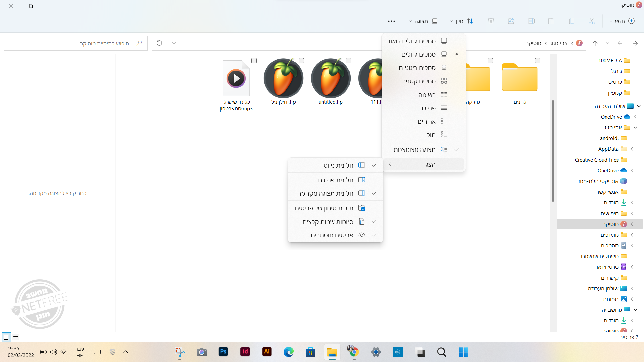This screenshot has height=362, width=644.
Task: Open the מיון (Sort) dropdown
Action: coord(462,21)
